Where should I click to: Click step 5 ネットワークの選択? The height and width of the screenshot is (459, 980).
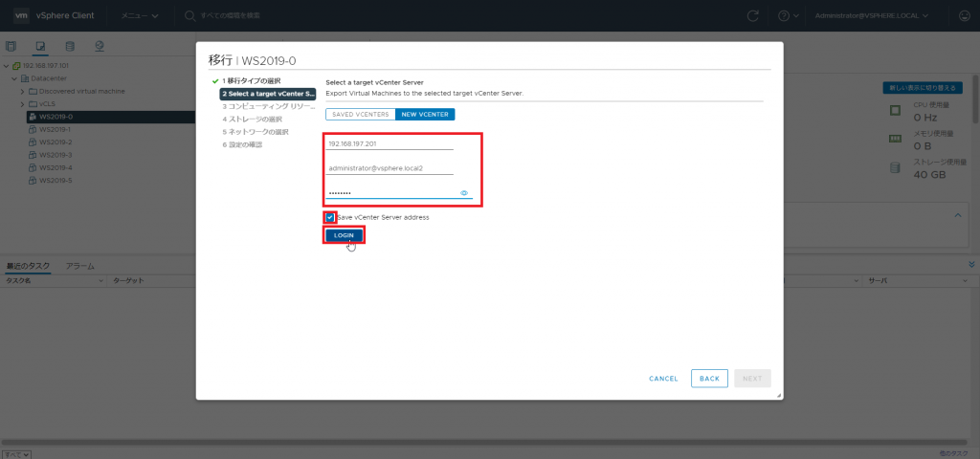[255, 132]
